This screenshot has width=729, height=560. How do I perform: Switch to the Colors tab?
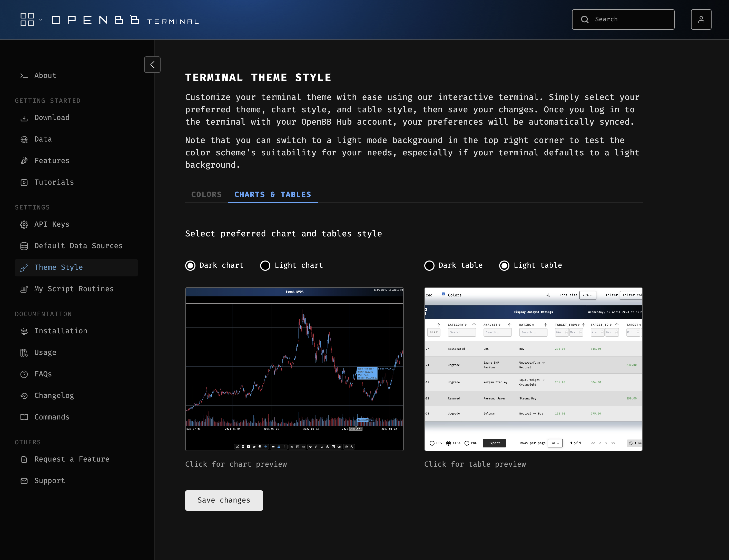coord(206,194)
